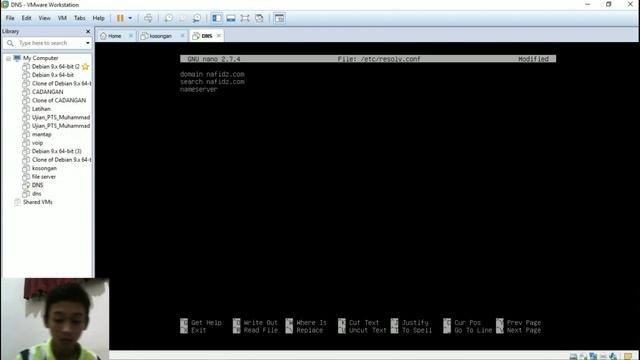Click the search magnifier icon
This screenshot has height=360, width=640.
coord(10,43)
